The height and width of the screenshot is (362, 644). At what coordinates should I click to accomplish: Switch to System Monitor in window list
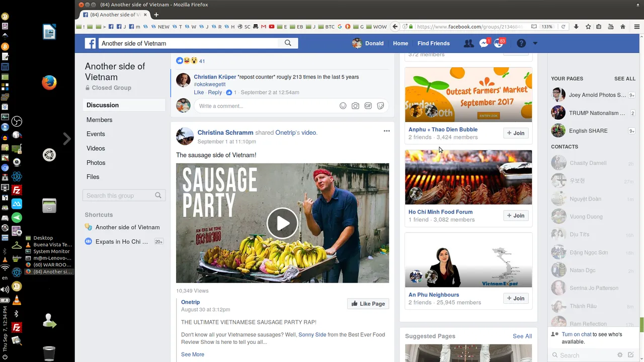49,251
